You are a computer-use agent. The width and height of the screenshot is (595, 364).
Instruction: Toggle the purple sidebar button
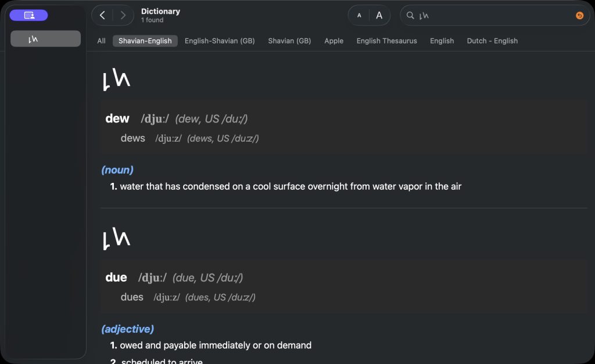tap(28, 15)
